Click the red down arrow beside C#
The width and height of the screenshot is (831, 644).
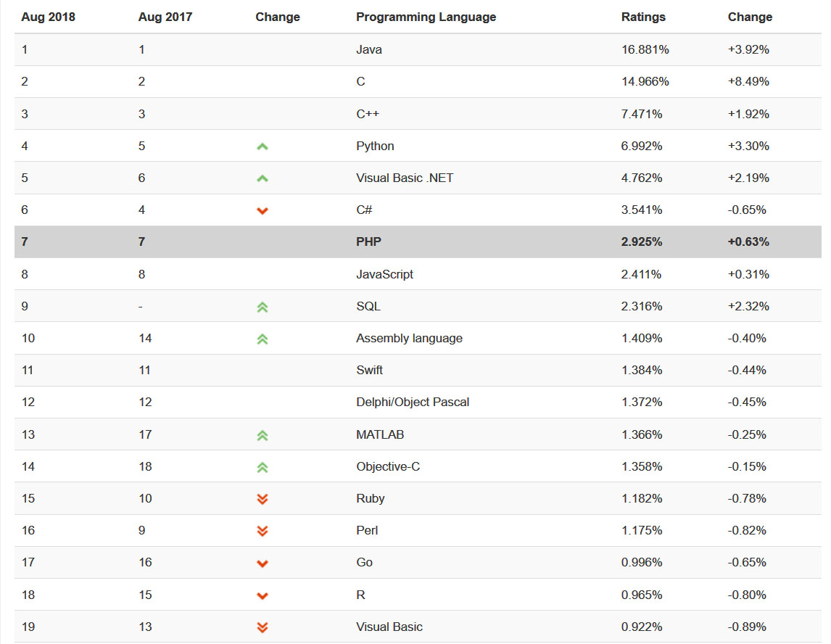262,211
